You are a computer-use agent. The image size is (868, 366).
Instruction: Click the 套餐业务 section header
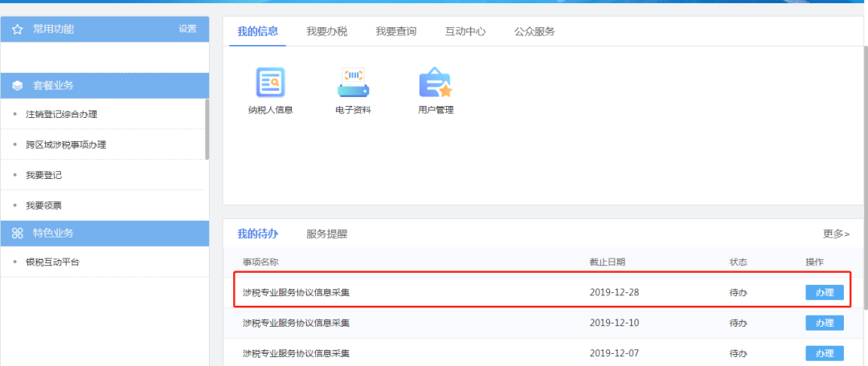point(104,86)
